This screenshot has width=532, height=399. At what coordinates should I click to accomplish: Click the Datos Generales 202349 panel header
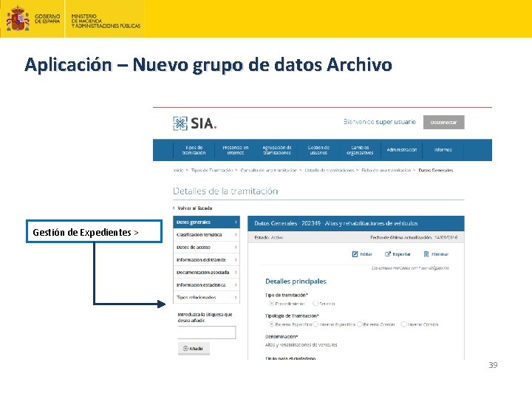click(x=356, y=223)
